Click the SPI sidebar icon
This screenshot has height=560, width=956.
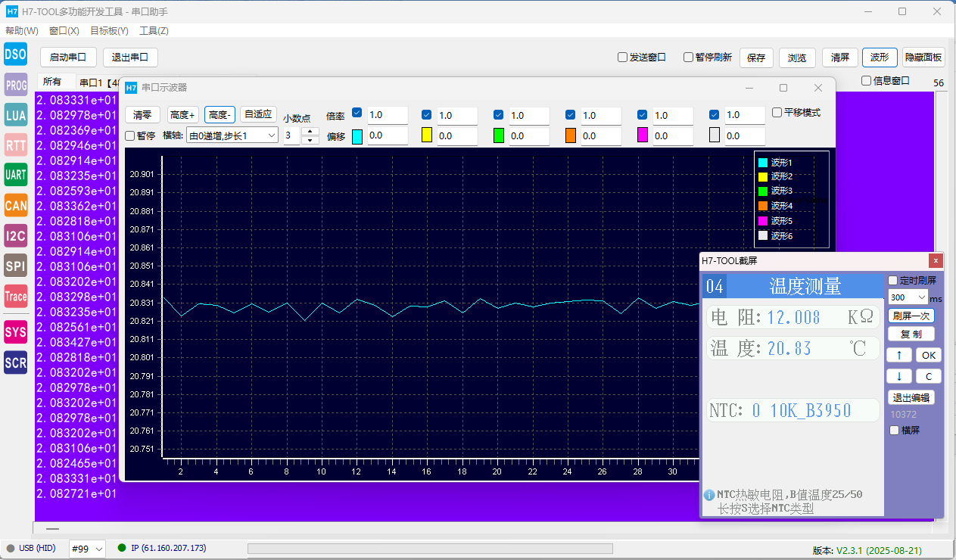15,266
